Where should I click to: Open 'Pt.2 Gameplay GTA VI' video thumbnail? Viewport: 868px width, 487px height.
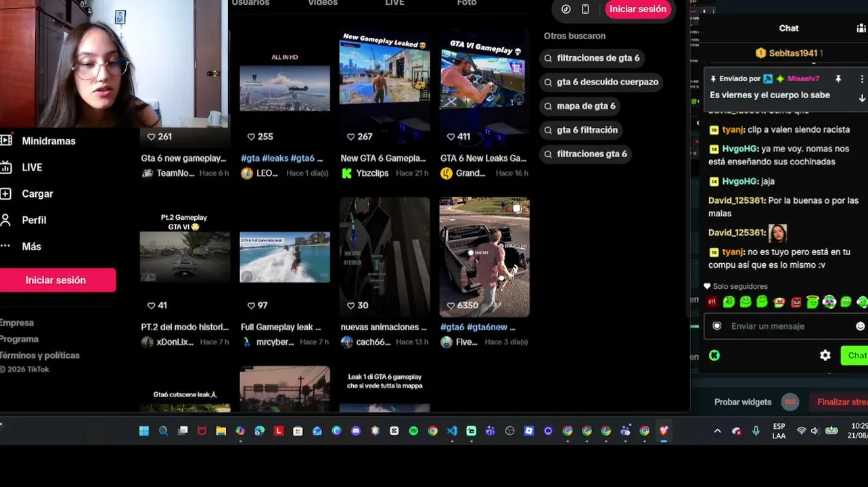[185, 257]
